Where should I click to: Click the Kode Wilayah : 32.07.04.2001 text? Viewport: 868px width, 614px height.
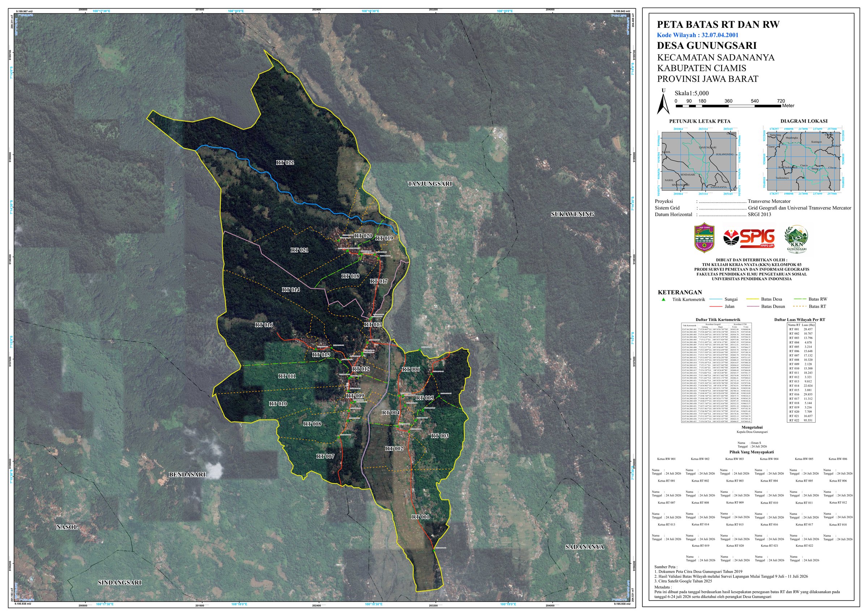click(x=698, y=35)
